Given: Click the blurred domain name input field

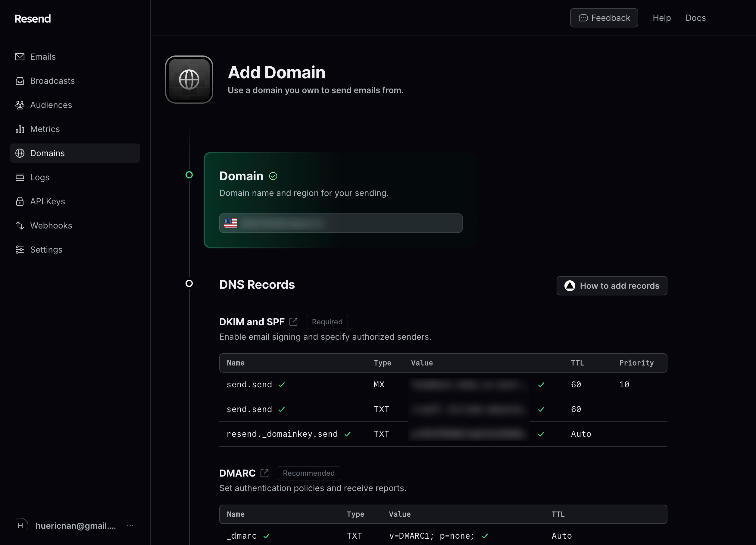Looking at the screenshot, I should [x=341, y=223].
